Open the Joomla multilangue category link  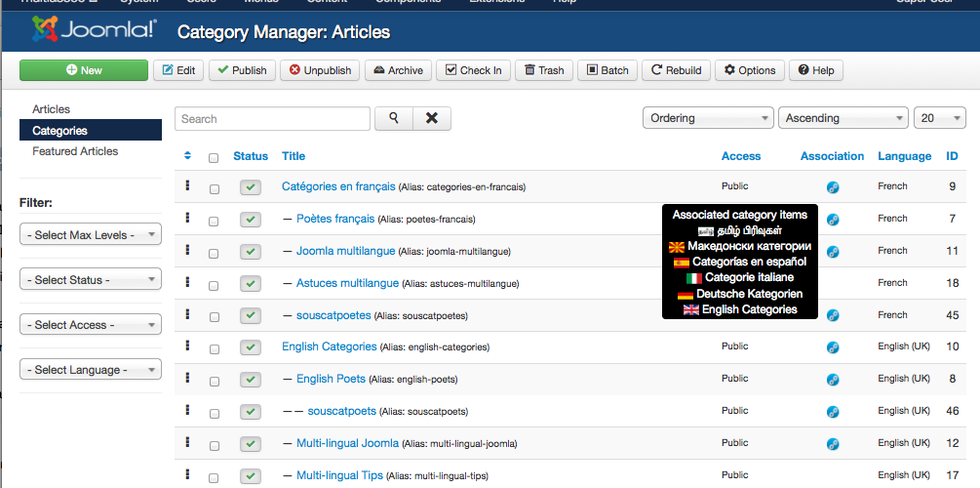pyautogui.click(x=345, y=251)
